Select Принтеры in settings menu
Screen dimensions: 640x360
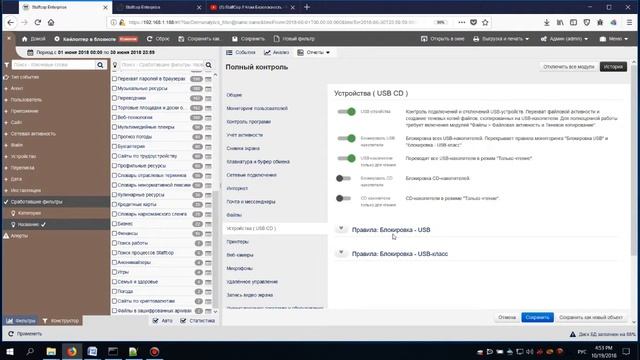click(x=238, y=242)
